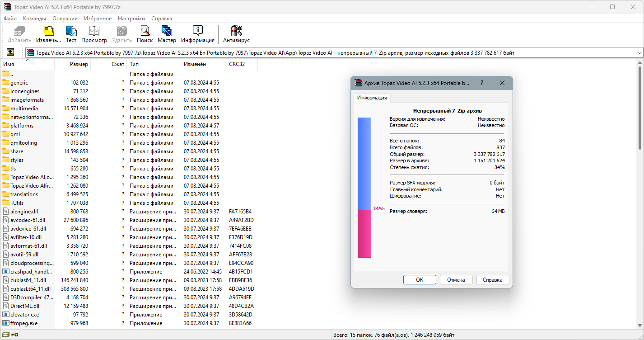Click Справка button in the dialog

pyautogui.click(x=493, y=279)
